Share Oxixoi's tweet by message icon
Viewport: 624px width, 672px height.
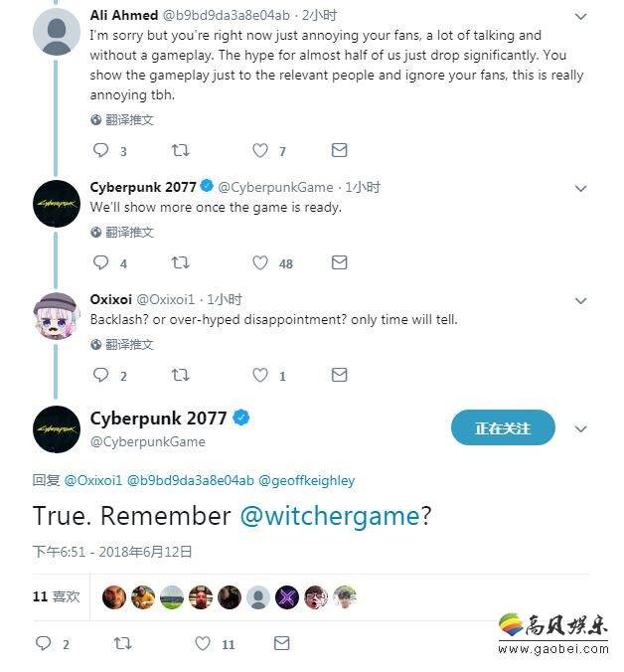pyautogui.click(x=339, y=375)
